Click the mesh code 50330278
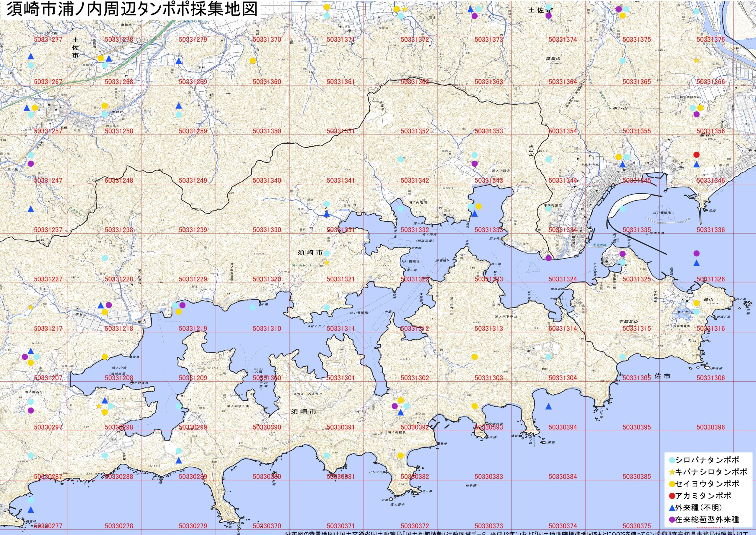 pyautogui.click(x=119, y=526)
